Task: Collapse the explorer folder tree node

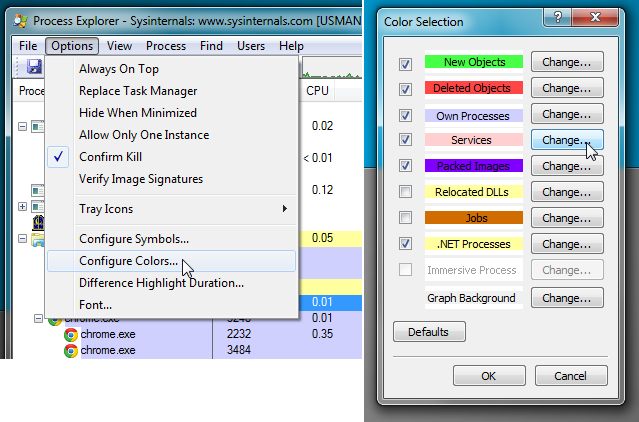Action: [22, 239]
